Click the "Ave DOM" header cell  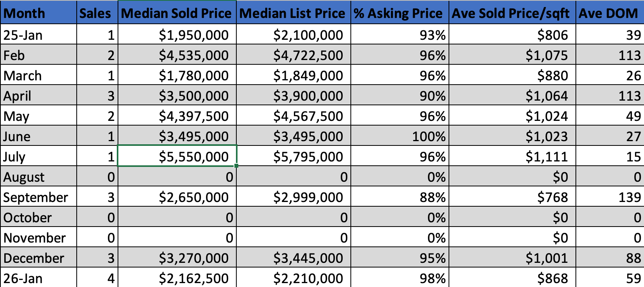point(609,13)
